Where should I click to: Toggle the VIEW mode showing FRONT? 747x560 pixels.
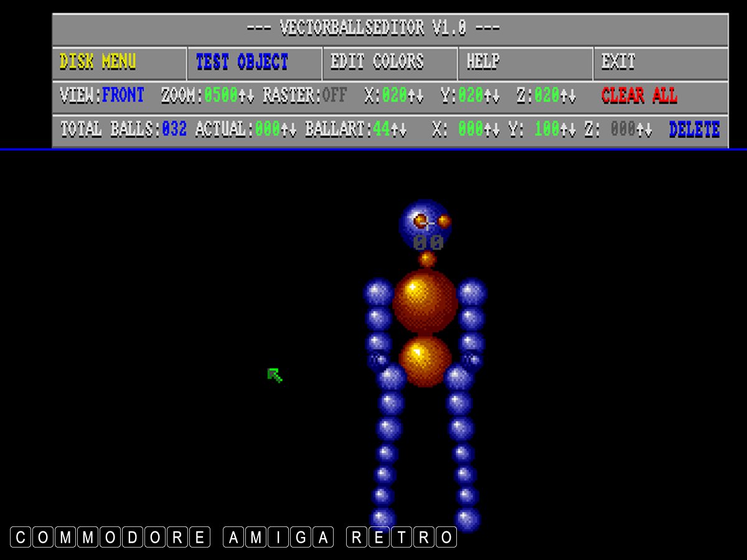click(123, 96)
